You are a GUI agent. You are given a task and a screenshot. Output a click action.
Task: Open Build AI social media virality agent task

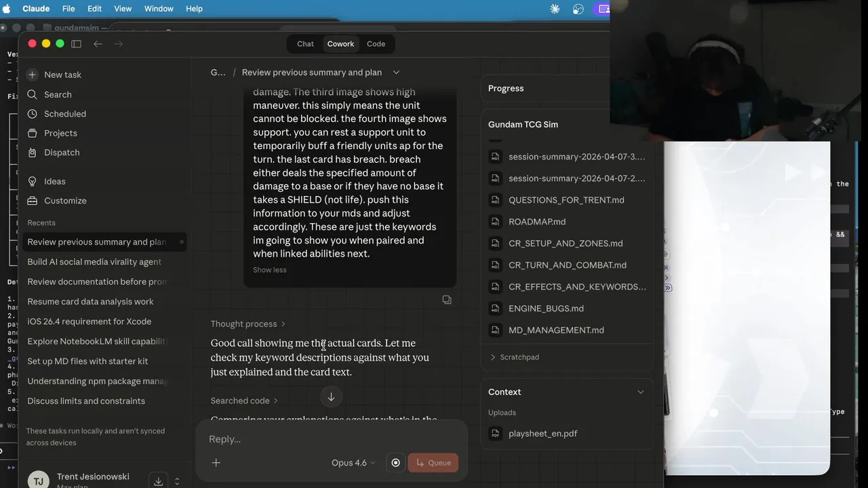tap(104, 262)
